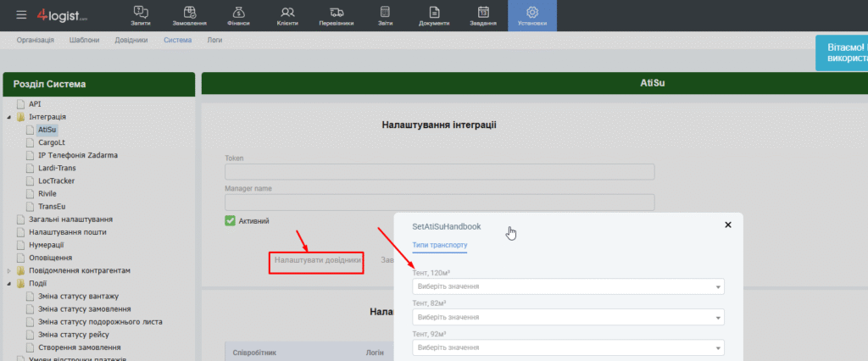This screenshot has height=361, width=868.
Task: Click the Співробітник table column header
Action: [x=254, y=353]
